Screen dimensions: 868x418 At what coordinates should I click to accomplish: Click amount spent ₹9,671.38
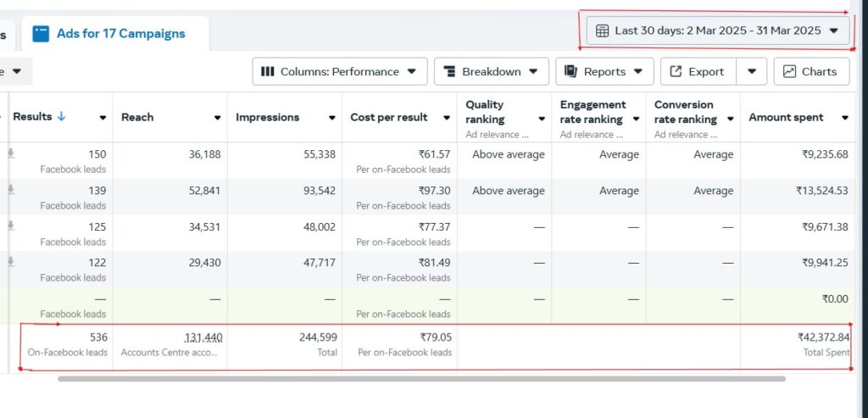coord(825,226)
